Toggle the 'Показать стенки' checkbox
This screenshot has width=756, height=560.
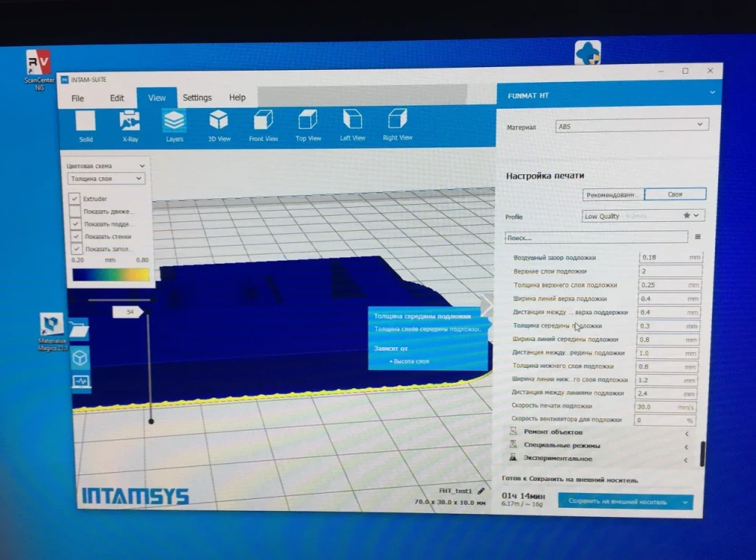[x=74, y=236]
